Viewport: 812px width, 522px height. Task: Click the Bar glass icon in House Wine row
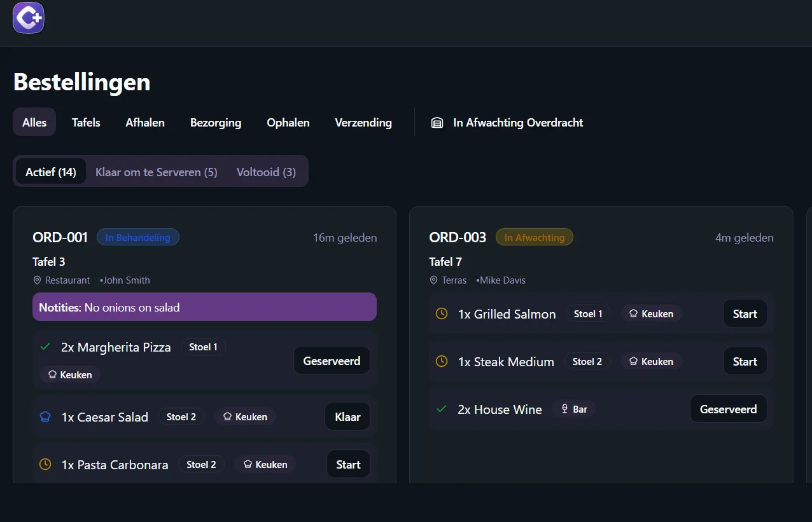point(564,409)
